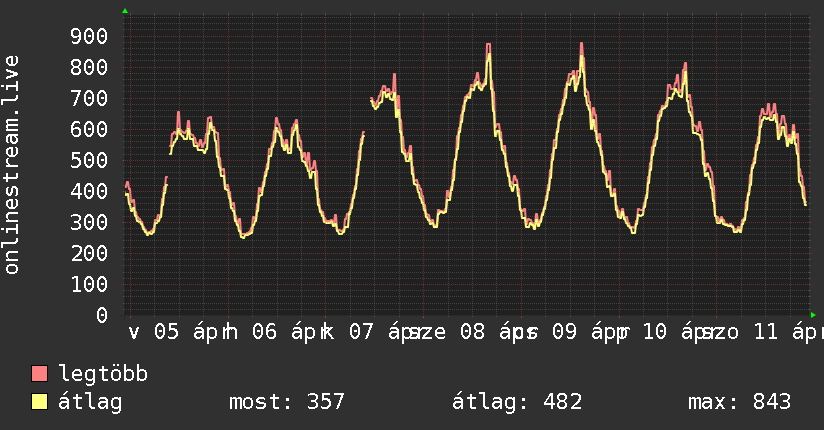Viewport: 824px width, 430px height.
Task: Click the yellow átlag legend swatch
Action: click(x=40, y=402)
